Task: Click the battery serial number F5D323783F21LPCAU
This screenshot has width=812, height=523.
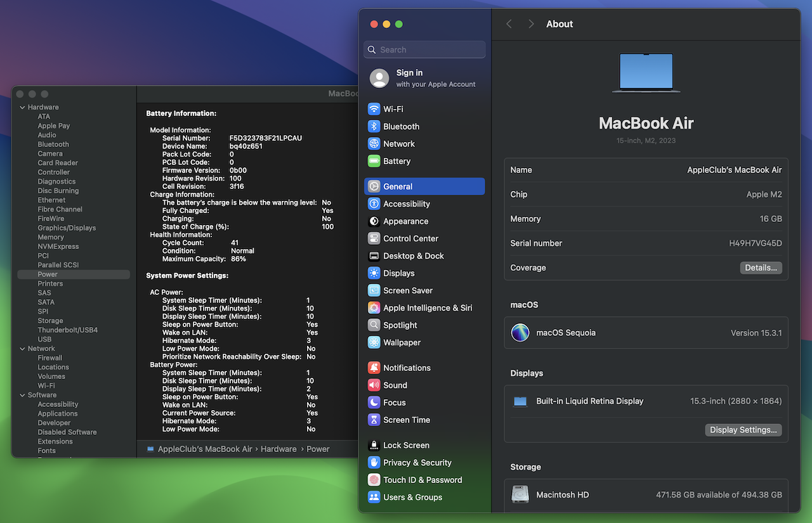Action: point(266,138)
